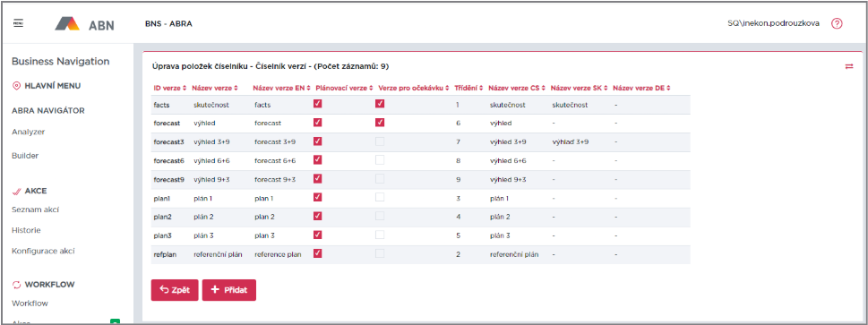The image size is (868, 325).
Task: Open Historie in the sidebar
Action: click(x=26, y=230)
